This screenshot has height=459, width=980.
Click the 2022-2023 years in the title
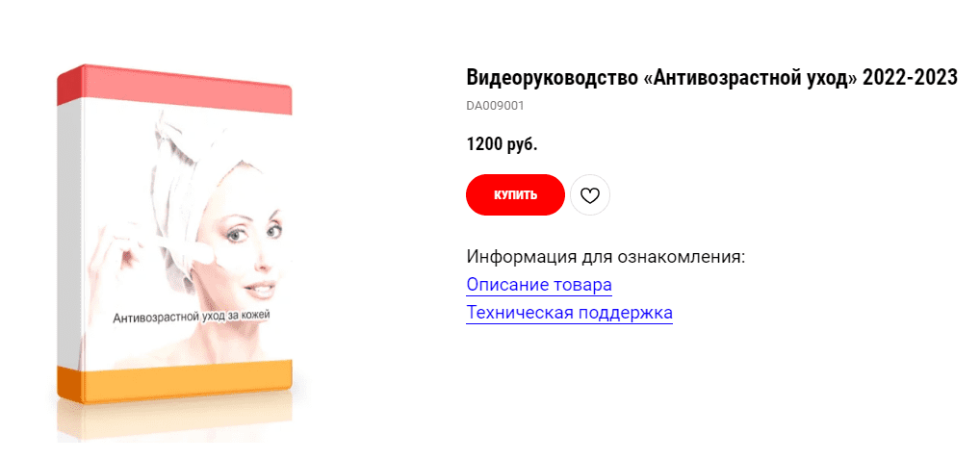pyautogui.click(x=910, y=78)
